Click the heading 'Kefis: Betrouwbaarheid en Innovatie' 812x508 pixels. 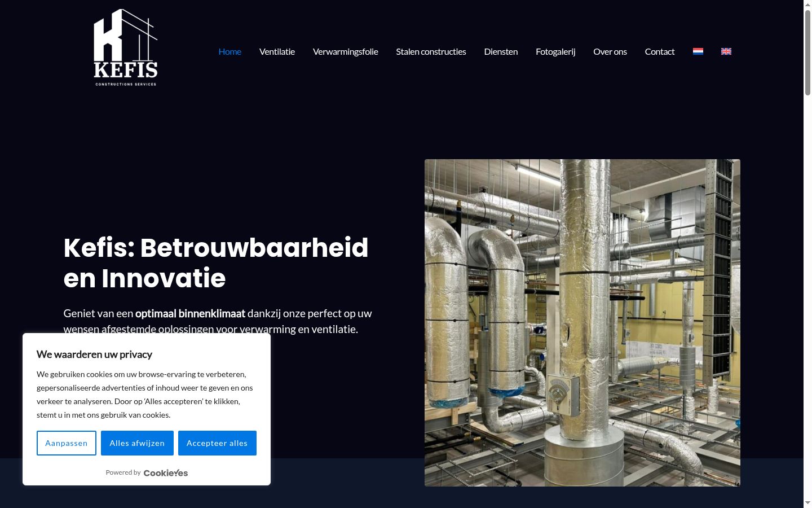(x=216, y=263)
